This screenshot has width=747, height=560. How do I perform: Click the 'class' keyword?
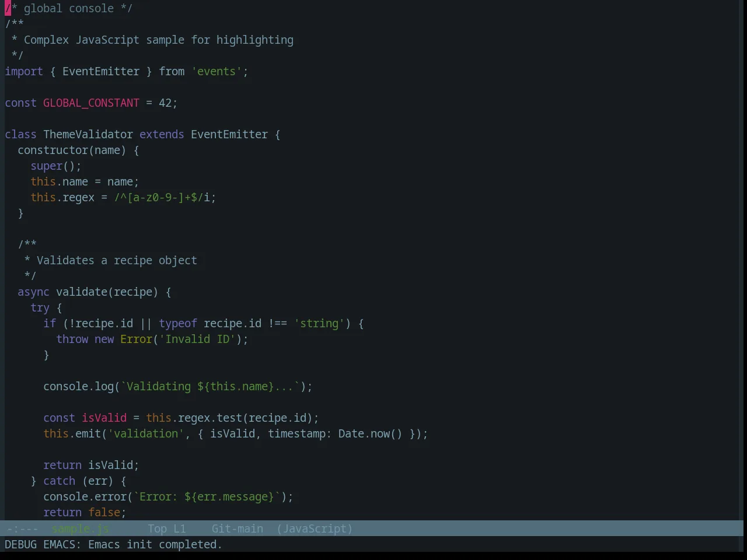20,134
